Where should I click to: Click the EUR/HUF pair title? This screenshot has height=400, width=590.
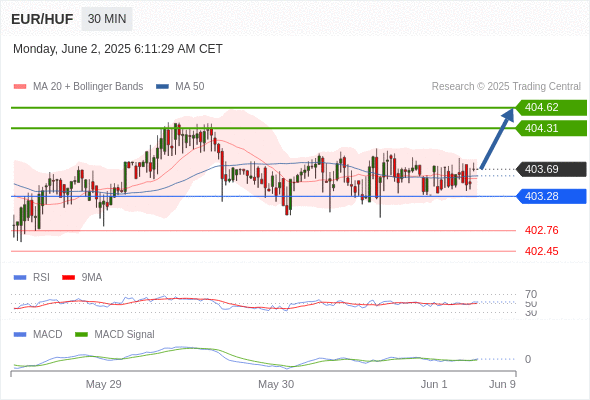click(x=42, y=19)
